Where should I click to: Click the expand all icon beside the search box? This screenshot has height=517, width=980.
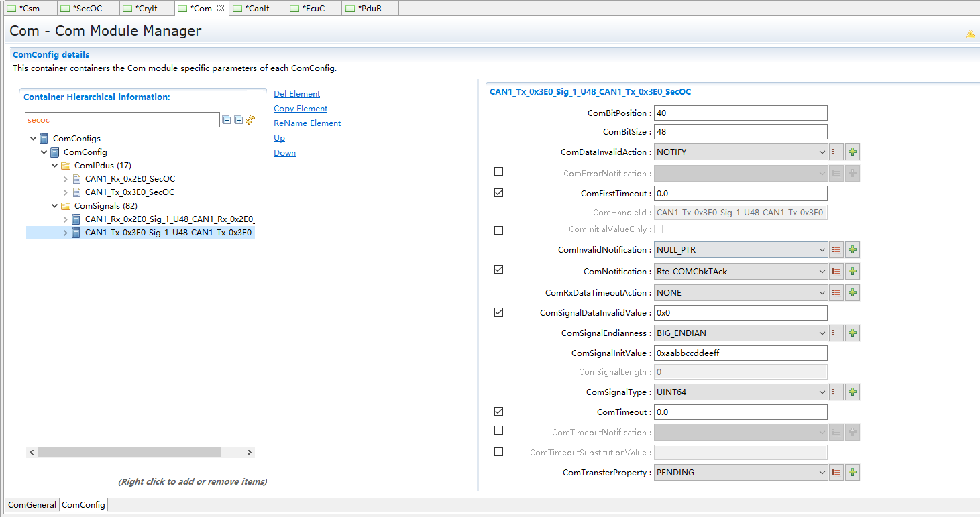coord(238,120)
